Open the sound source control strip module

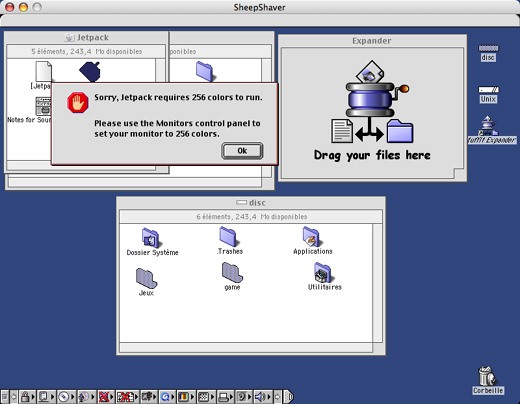[x=244, y=397]
